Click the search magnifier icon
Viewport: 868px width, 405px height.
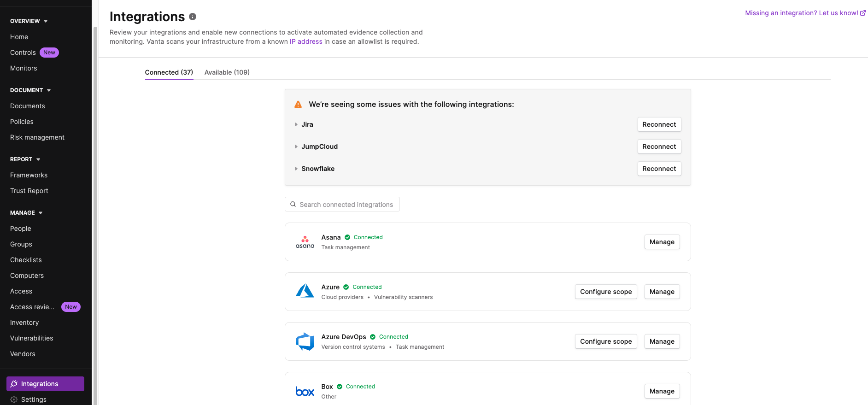[x=293, y=204]
